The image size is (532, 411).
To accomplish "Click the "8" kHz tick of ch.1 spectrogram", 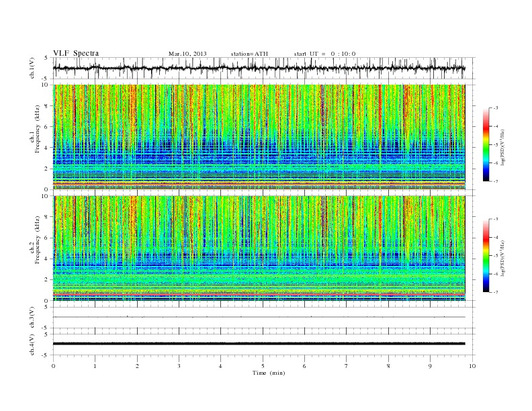I will [46, 106].
